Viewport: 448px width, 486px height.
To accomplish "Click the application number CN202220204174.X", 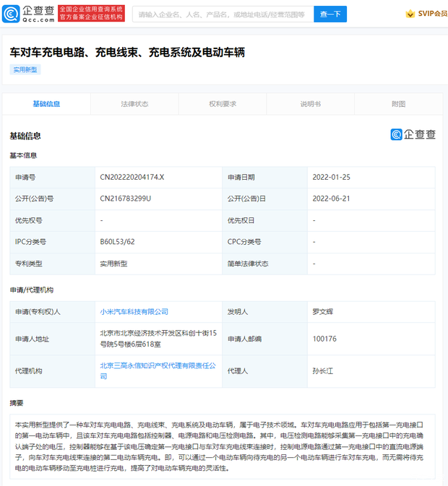I will pyautogui.click(x=132, y=177).
